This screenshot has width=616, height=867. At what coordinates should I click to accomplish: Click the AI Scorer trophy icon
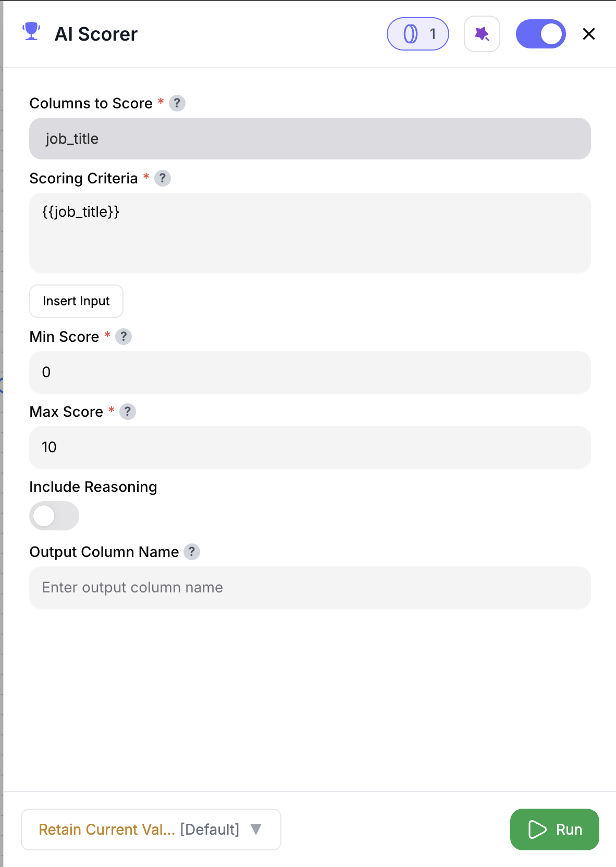click(x=32, y=33)
